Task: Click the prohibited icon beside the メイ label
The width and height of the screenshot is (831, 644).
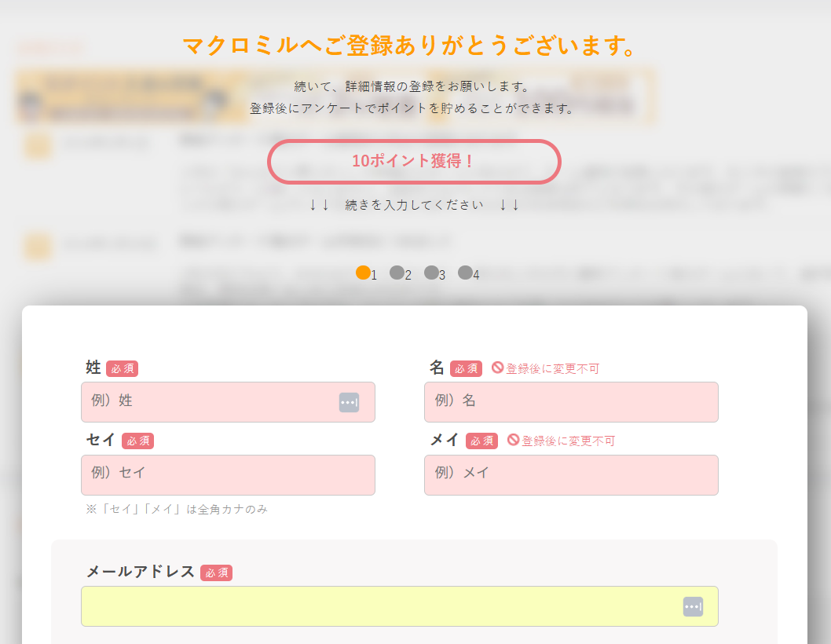Action: tap(513, 440)
